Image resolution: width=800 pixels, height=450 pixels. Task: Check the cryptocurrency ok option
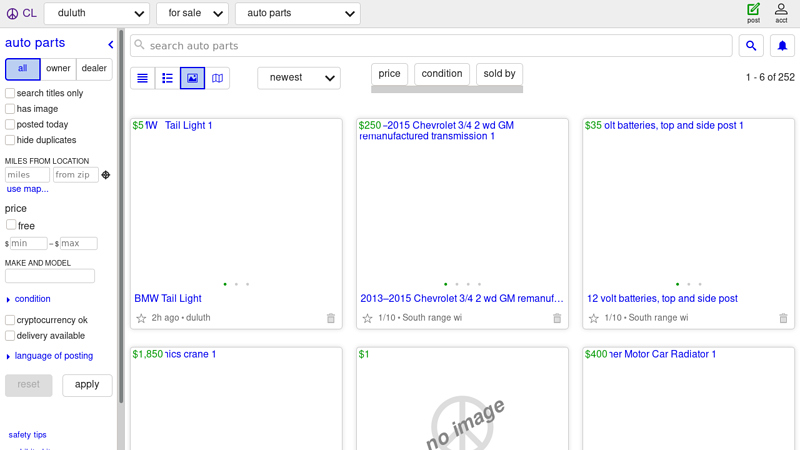(x=10, y=320)
